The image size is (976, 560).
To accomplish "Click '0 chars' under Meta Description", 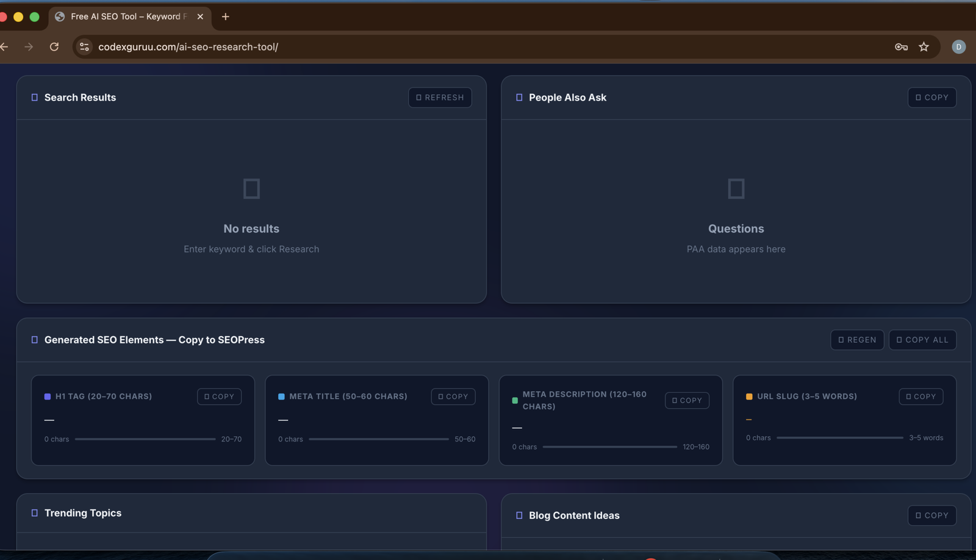I will click(x=525, y=447).
